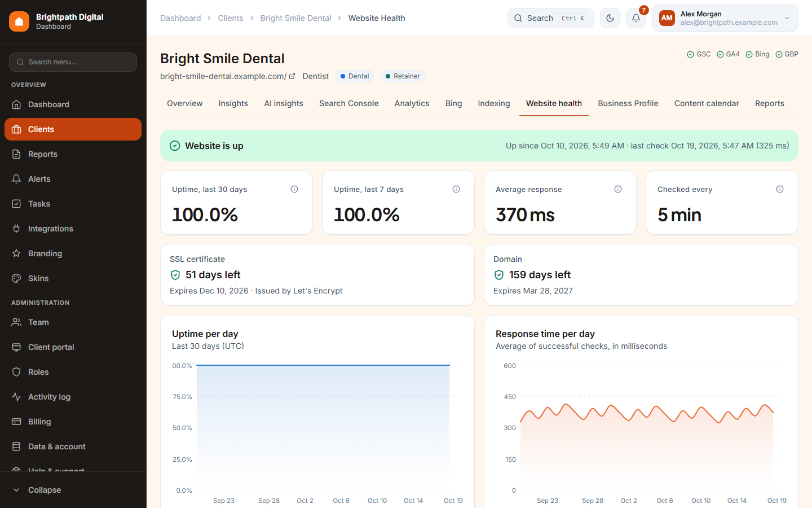Open the external link icon beside the site URL
Viewport: 812px width, 508px height.
click(x=292, y=76)
